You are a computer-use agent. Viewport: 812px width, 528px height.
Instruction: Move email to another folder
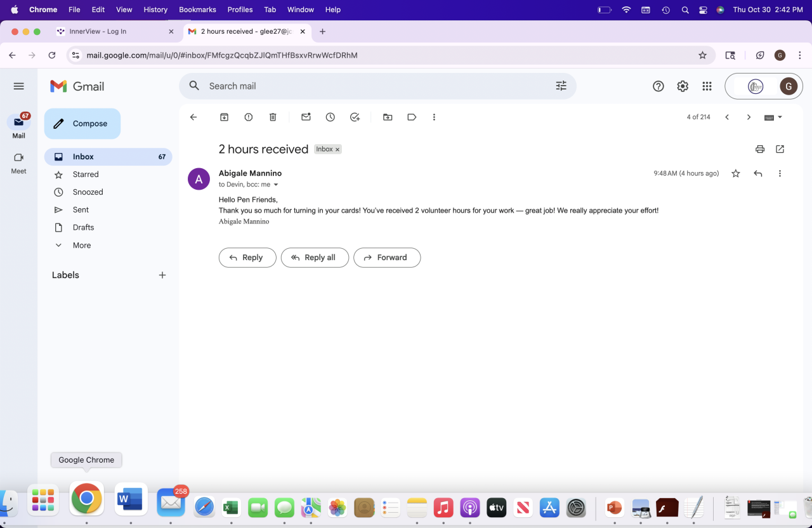pyautogui.click(x=388, y=117)
